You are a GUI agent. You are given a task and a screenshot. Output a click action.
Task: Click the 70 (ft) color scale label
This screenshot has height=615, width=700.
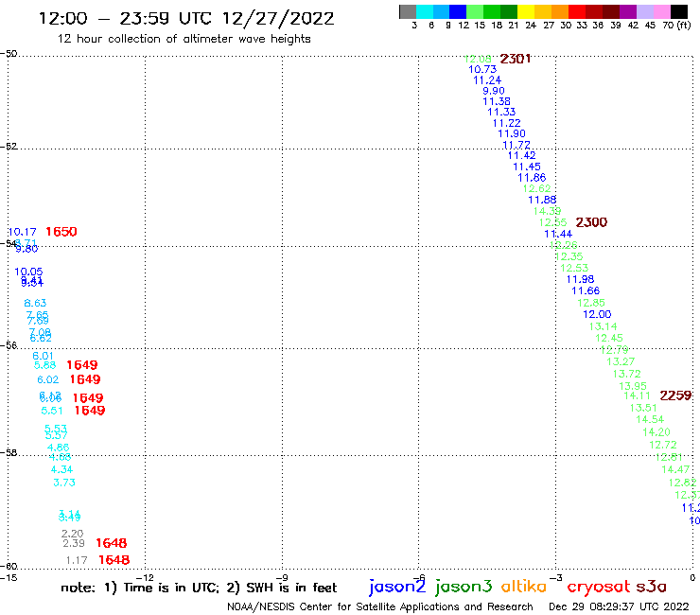pyautogui.click(x=676, y=26)
